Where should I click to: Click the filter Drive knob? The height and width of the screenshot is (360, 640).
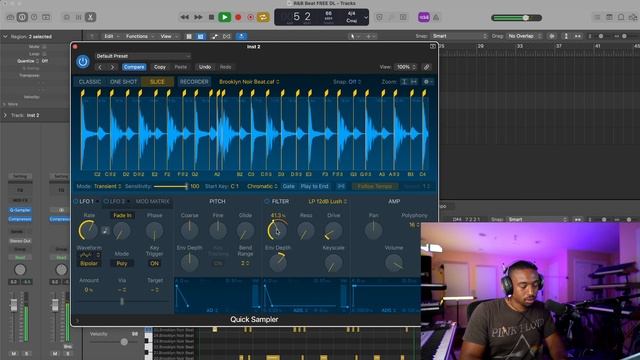pyautogui.click(x=333, y=231)
